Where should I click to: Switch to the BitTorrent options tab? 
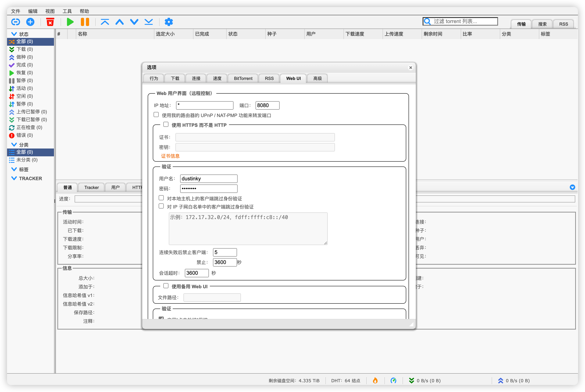243,79
